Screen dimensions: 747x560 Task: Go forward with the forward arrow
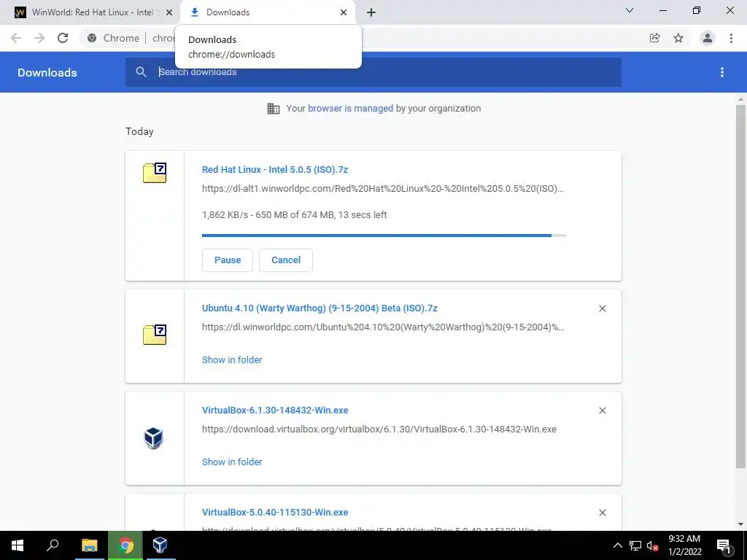pyautogui.click(x=39, y=38)
